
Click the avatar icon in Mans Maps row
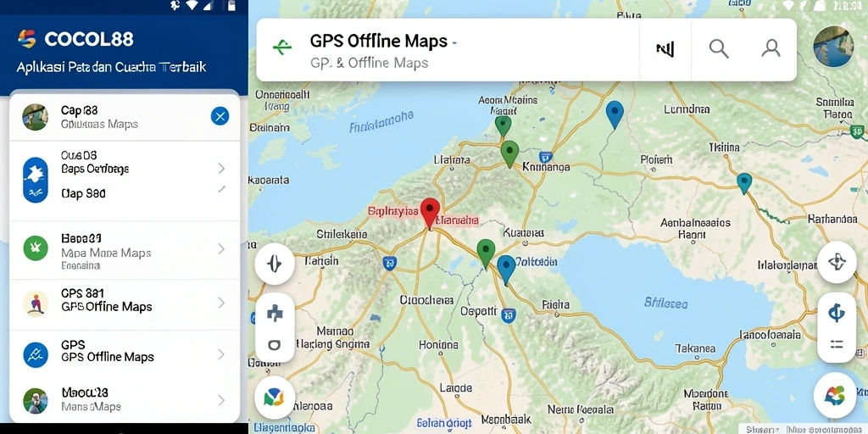tap(36, 401)
